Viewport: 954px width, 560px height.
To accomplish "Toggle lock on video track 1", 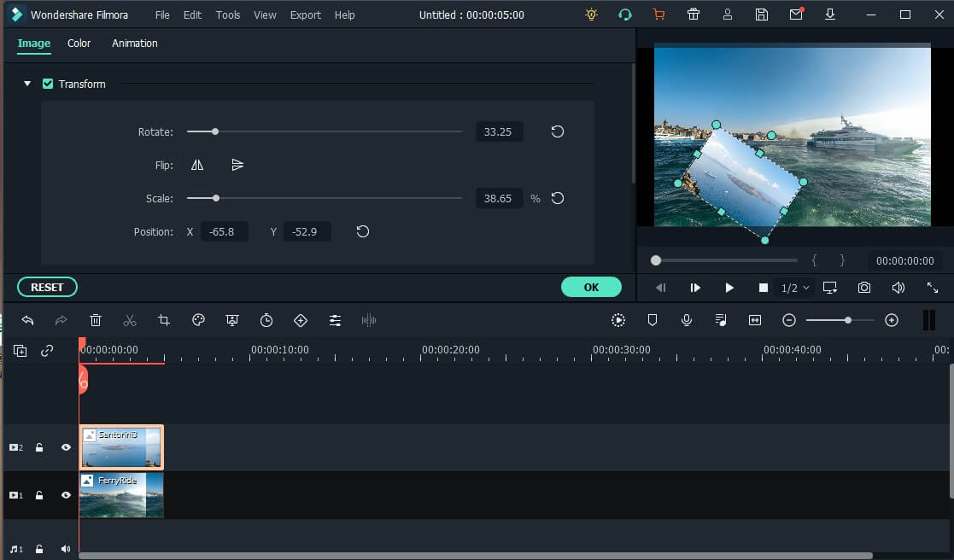I will tap(39, 495).
